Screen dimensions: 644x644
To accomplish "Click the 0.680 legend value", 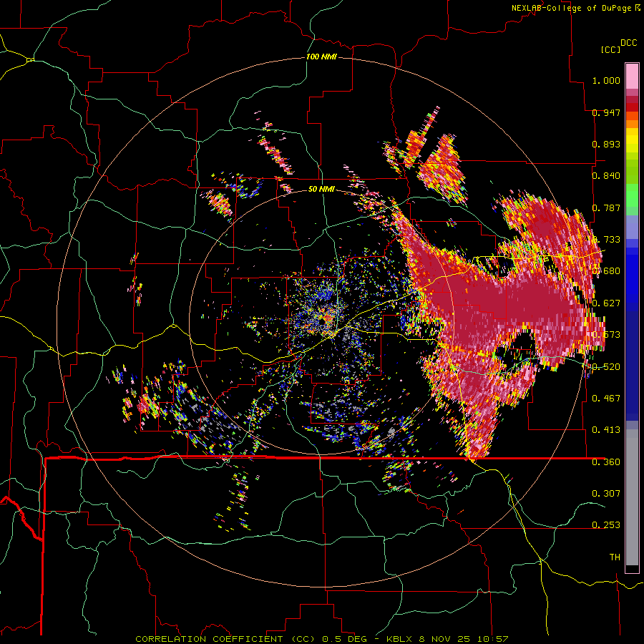I will (x=606, y=271).
